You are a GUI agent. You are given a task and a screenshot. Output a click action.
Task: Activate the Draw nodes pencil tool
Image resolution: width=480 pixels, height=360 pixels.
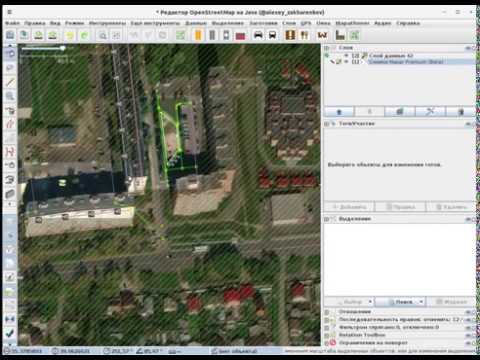10,82
